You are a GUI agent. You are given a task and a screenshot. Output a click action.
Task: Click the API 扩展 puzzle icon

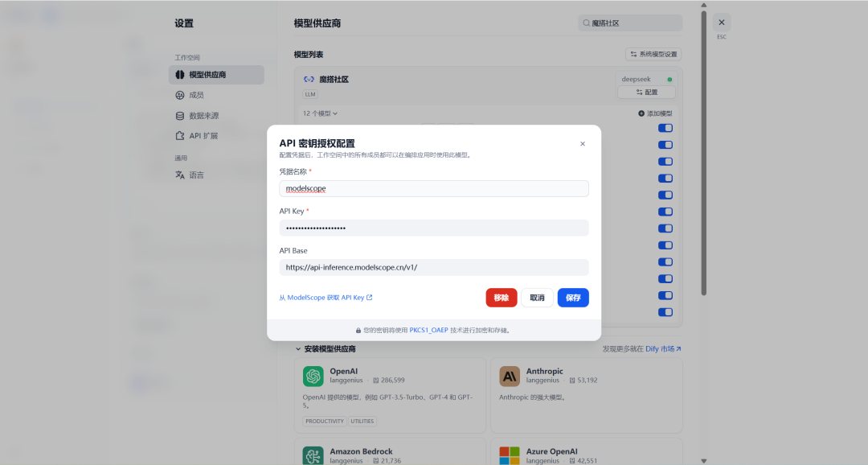click(x=180, y=136)
